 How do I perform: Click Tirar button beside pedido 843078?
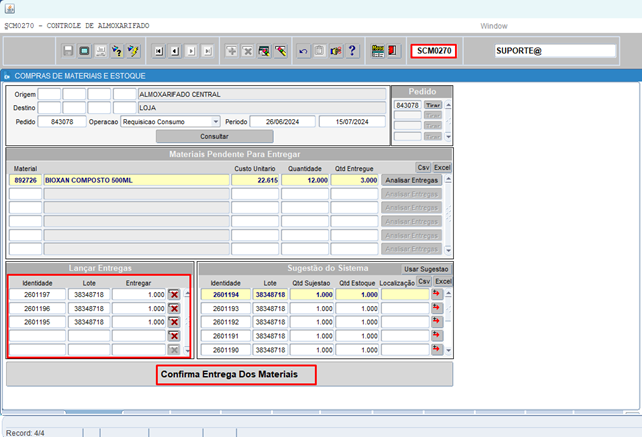pos(433,105)
